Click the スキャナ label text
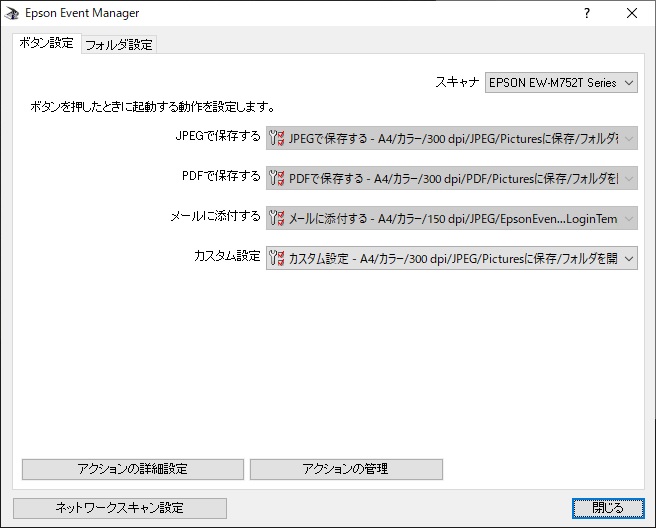Image resolution: width=656 pixels, height=528 pixels. pos(457,82)
